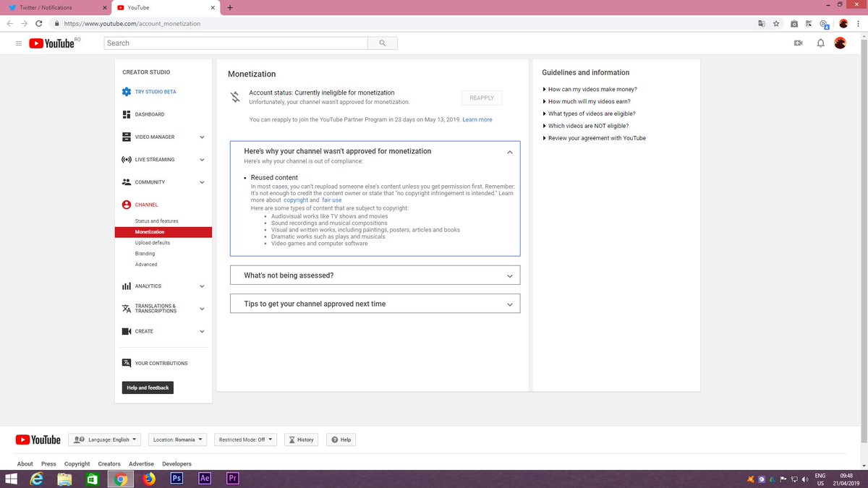Click the footer Help button
The width and height of the screenshot is (868, 488).
tap(341, 440)
